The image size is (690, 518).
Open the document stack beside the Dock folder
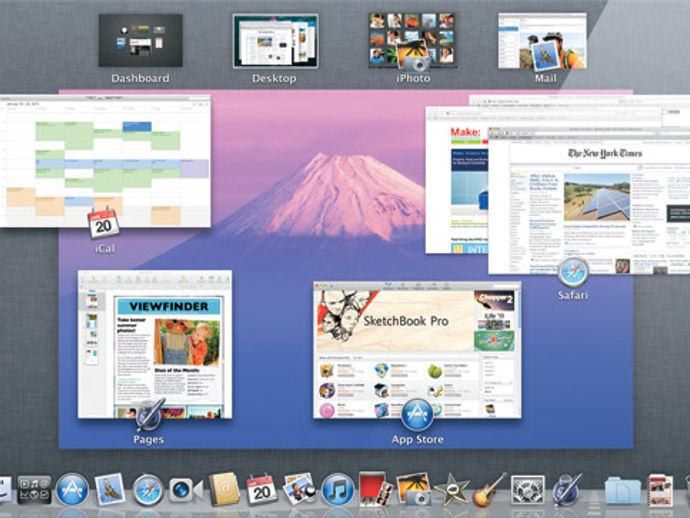661,490
